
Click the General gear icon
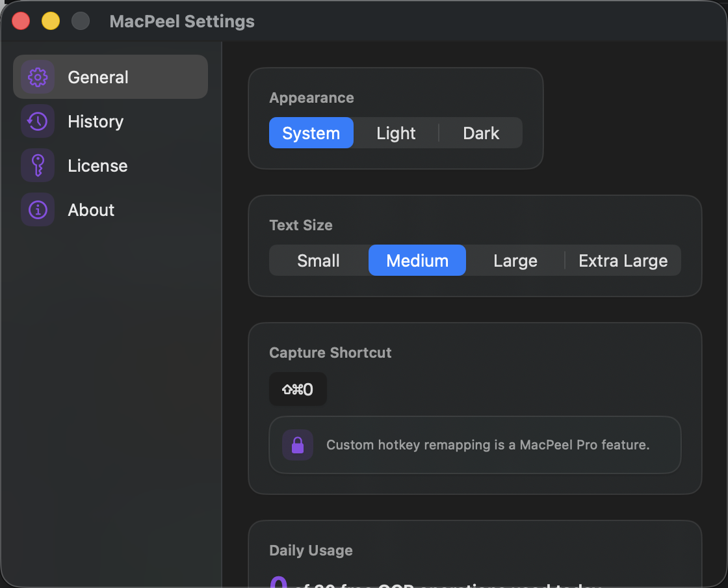pos(38,77)
